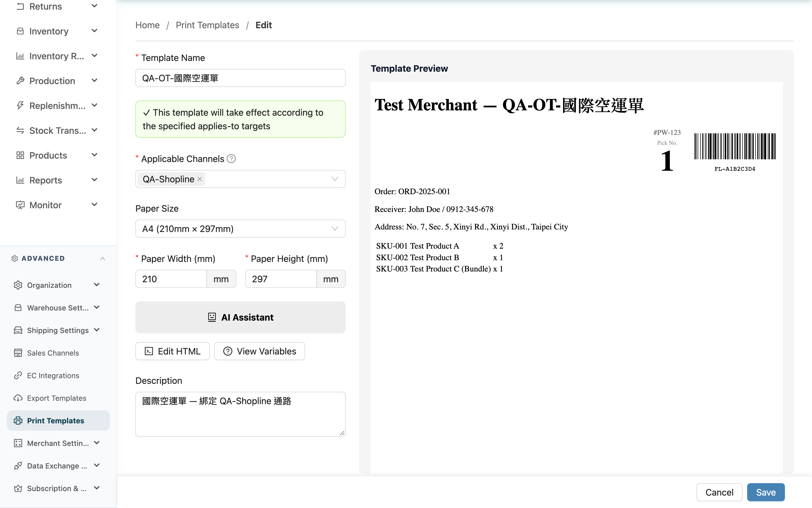Click the barcode in template preview
812x508 pixels.
pos(735,146)
